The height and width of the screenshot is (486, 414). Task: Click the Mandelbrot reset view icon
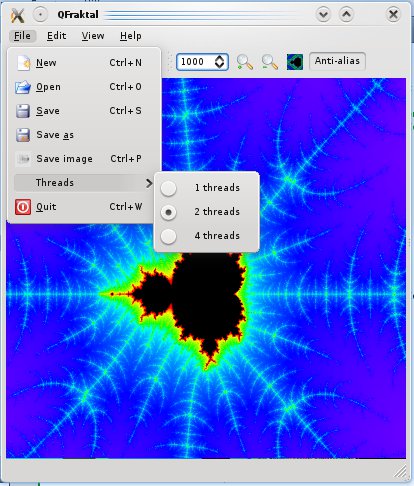pos(295,62)
